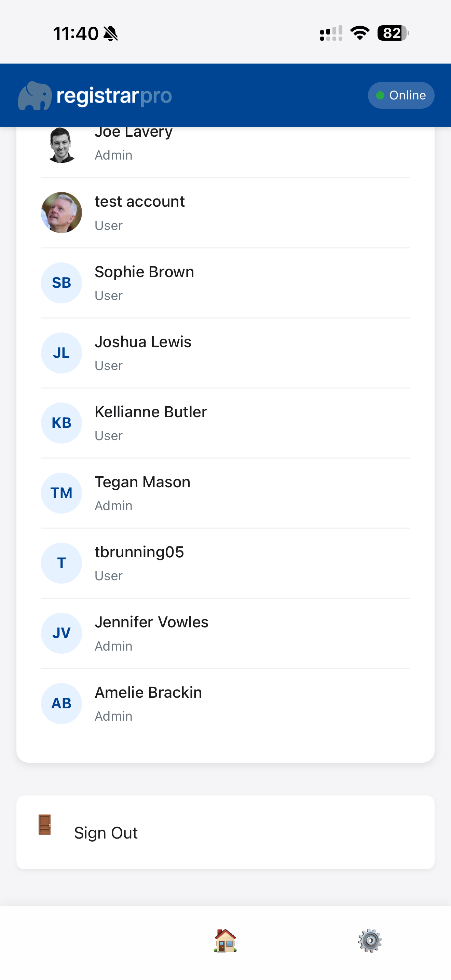Screen dimensions: 451x980
Task: Select Amelie Brackin's name
Action: 148,692
